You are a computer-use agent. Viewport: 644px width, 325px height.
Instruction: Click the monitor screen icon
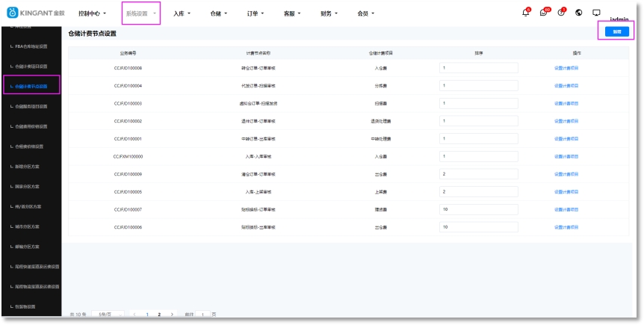click(x=596, y=13)
